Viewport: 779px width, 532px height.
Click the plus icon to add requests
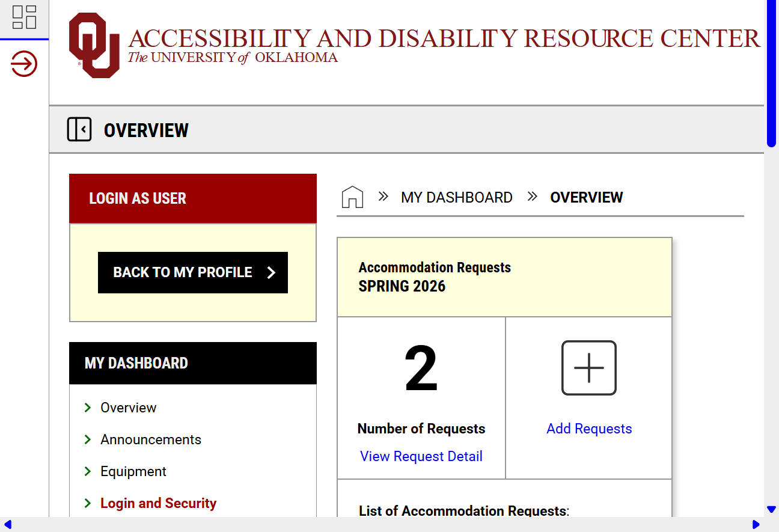[x=589, y=368]
